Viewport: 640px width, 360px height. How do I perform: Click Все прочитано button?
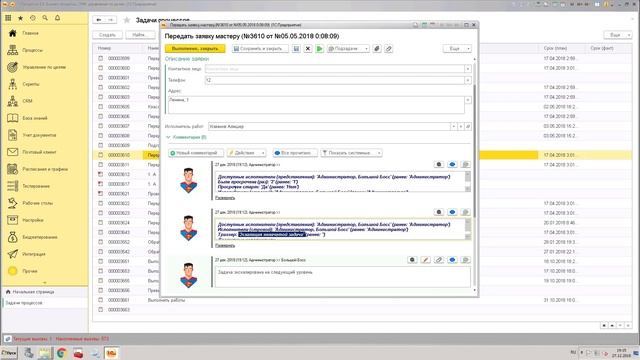(295, 153)
